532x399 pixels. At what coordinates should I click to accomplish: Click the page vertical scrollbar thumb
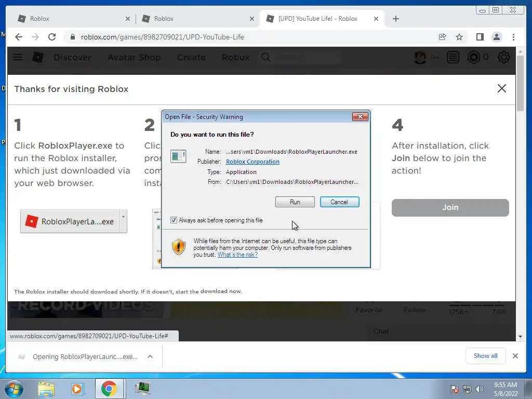click(520, 83)
